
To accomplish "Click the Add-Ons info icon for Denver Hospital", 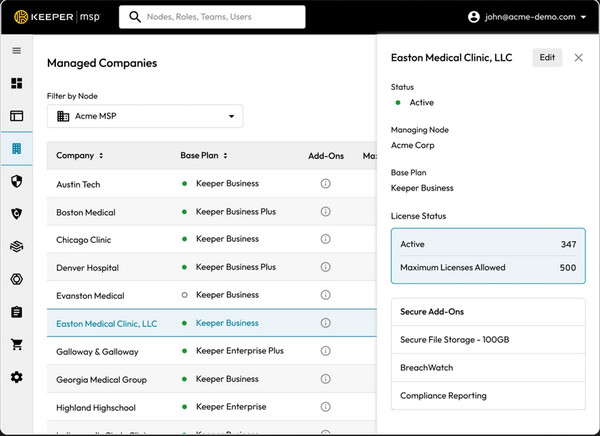I will click(325, 268).
